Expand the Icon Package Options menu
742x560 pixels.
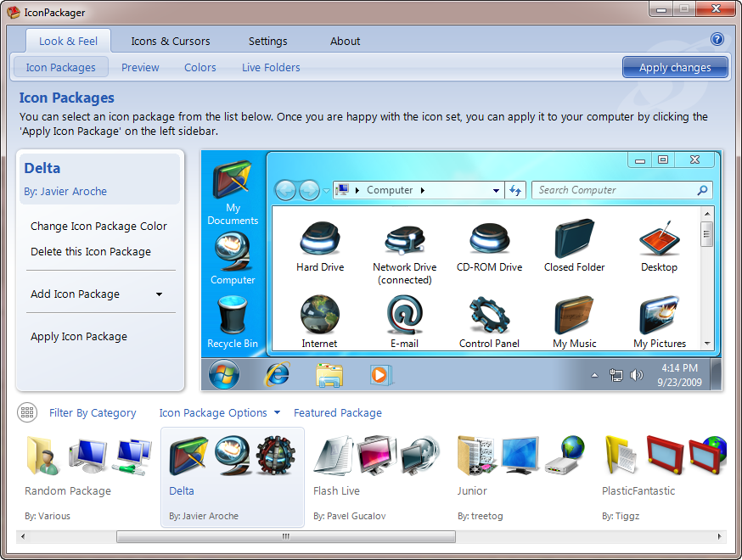coord(277,412)
